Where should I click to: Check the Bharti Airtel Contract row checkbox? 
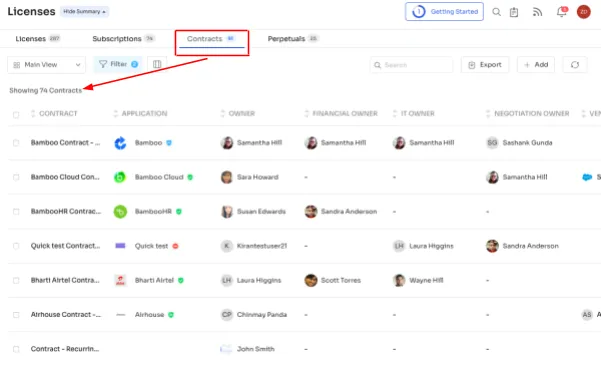coord(16,280)
